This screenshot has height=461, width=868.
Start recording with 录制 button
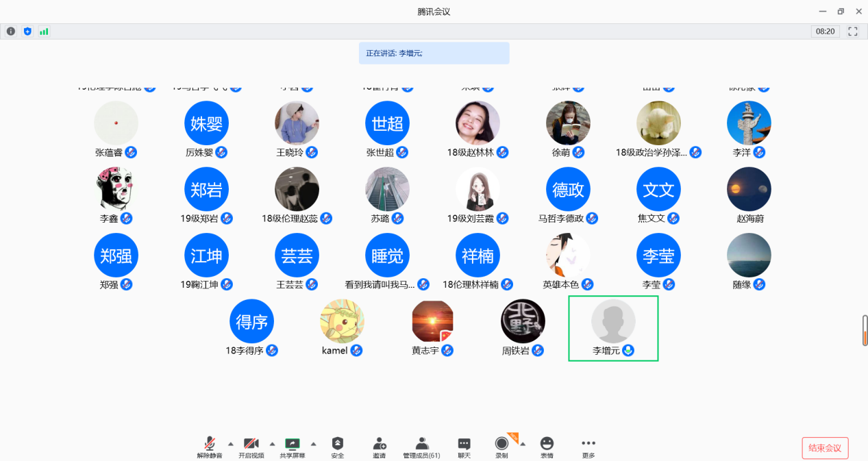(502, 447)
